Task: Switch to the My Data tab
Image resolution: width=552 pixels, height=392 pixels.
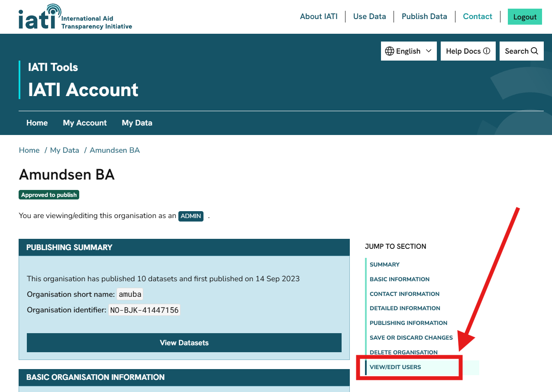Action: 137,123
